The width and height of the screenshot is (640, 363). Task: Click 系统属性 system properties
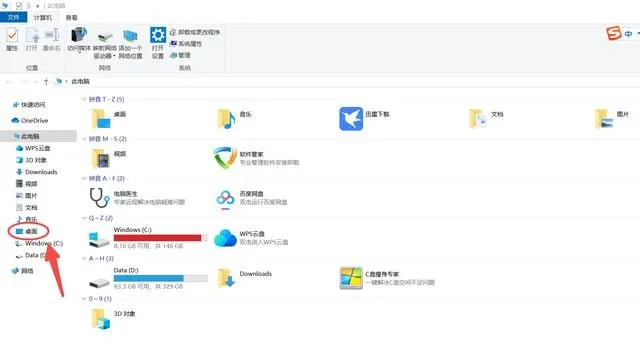click(186, 43)
